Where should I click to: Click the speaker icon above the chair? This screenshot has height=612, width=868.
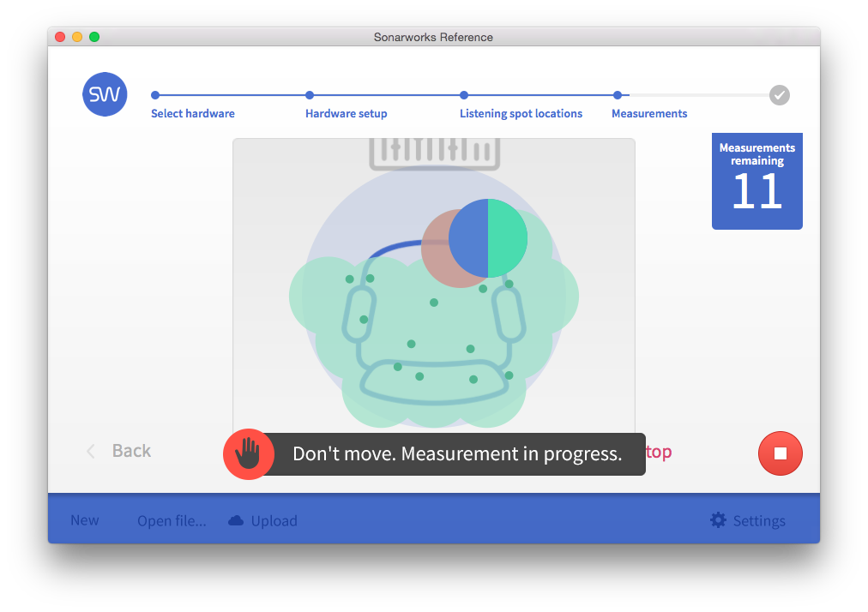[433, 152]
